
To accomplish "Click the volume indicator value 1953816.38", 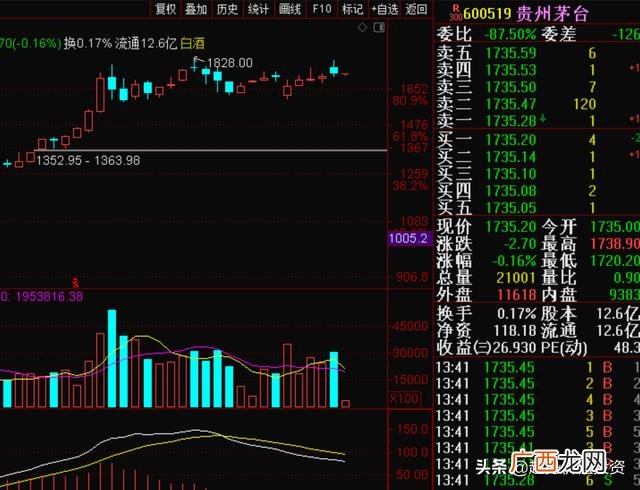I will [49, 296].
